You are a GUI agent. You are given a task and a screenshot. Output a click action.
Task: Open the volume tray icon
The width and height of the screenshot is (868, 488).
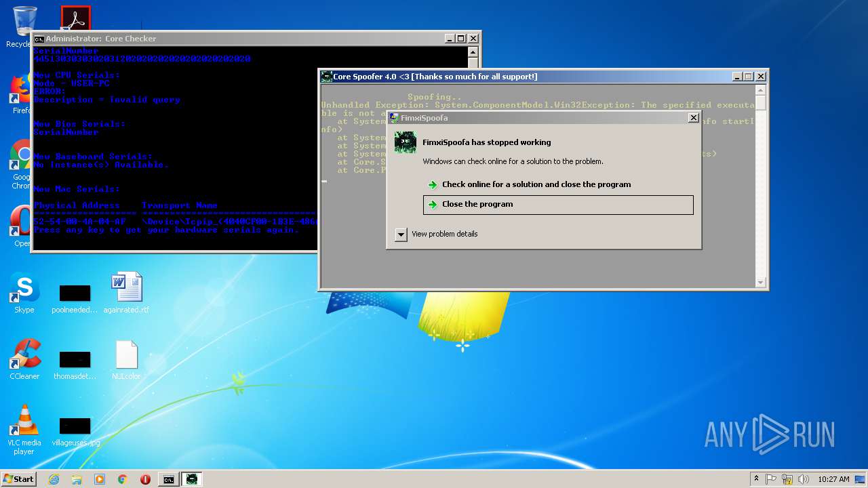click(804, 479)
